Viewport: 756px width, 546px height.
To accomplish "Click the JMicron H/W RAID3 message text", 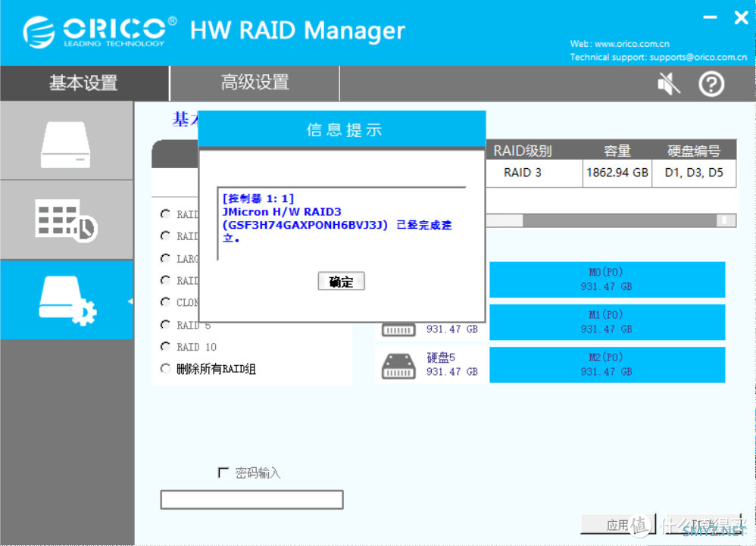I will tap(282, 212).
